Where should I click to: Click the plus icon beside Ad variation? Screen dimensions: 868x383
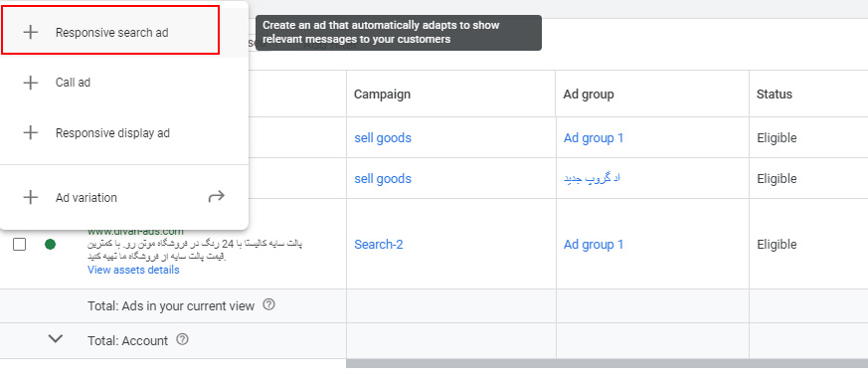tap(31, 197)
